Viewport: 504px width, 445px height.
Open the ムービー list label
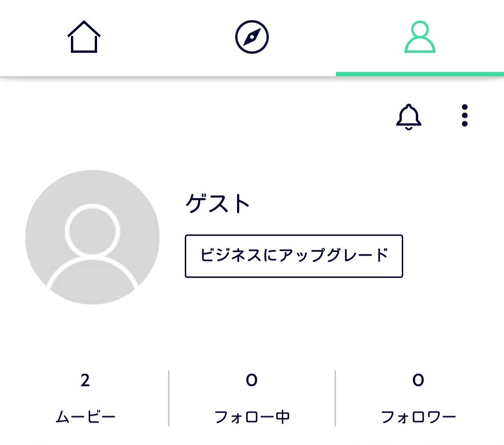pyautogui.click(x=85, y=417)
